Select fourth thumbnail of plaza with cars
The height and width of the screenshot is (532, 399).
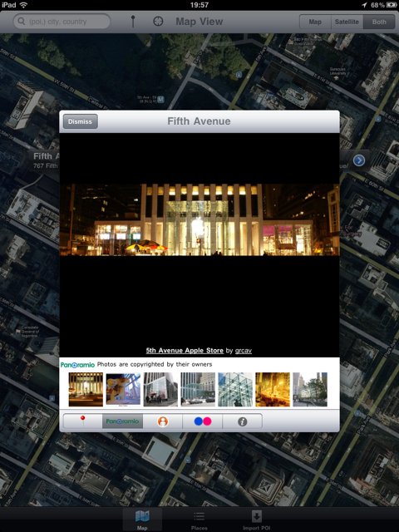pyautogui.click(x=198, y=389)
